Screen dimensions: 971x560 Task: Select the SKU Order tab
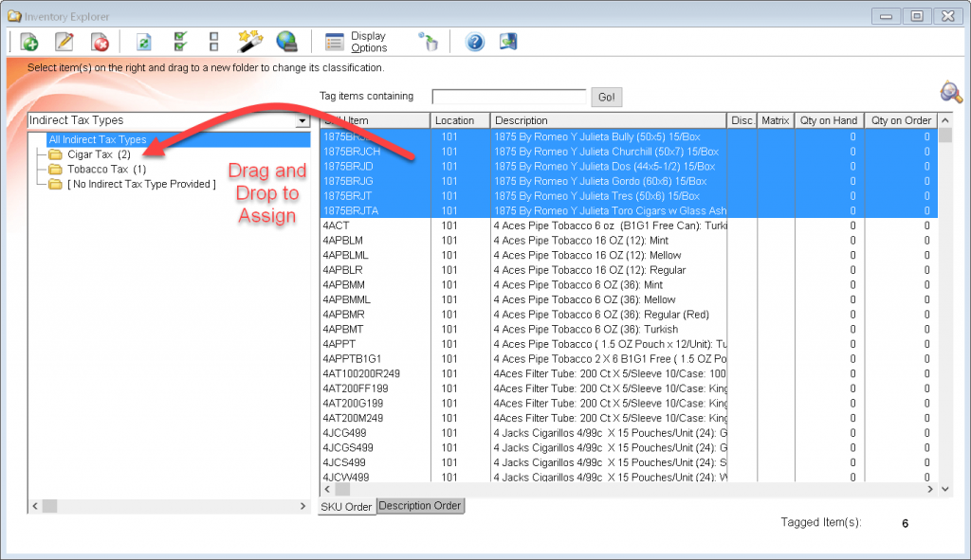346,505
